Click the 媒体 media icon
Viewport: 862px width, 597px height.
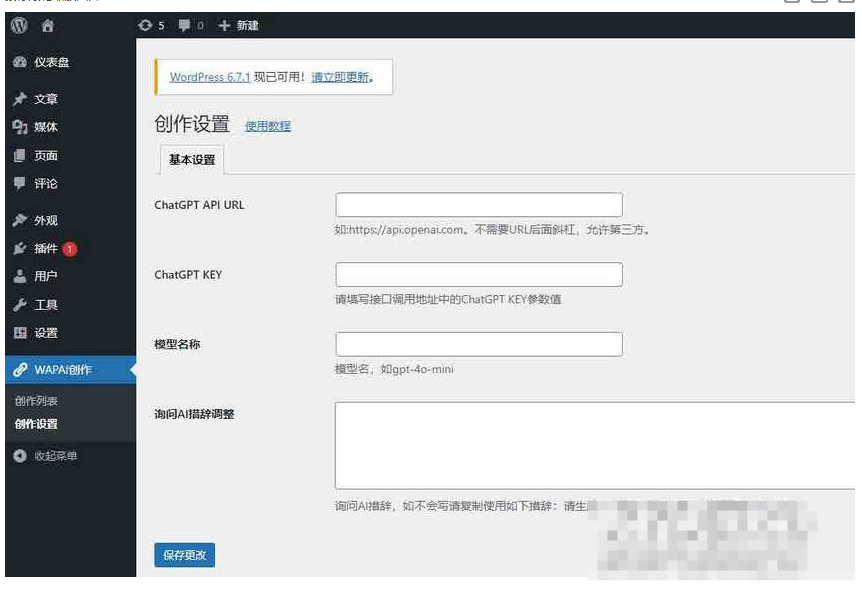click(x=20, y=127)
